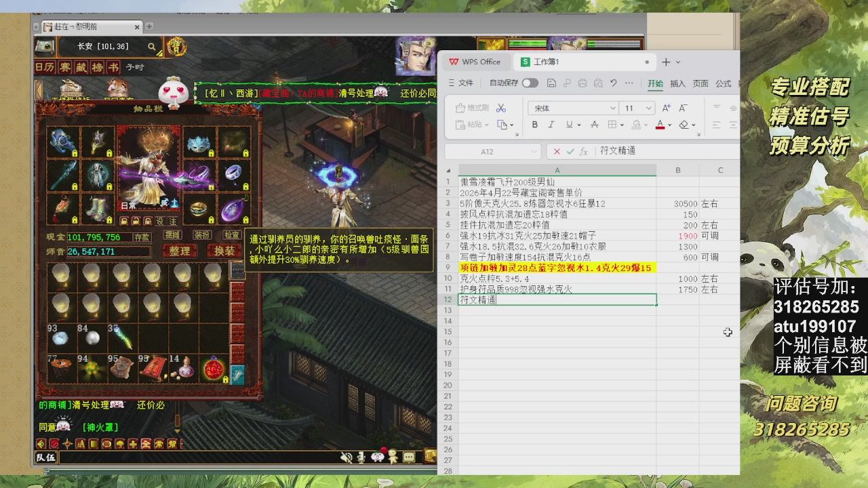
Task: Open the more options ellipsis in WPS toolbar
Action: [629, 83]
